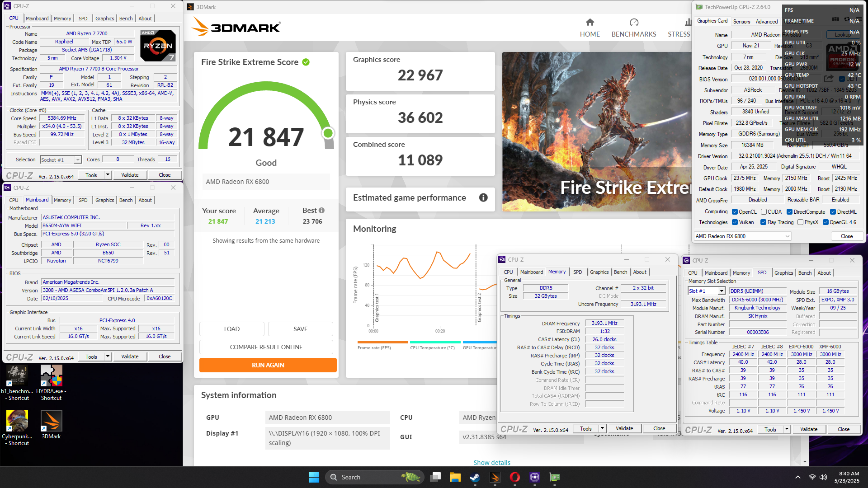868x488 pixels.
Task: Take a GPU-Z screenshot with the camera icon
Action: [835, 19]
